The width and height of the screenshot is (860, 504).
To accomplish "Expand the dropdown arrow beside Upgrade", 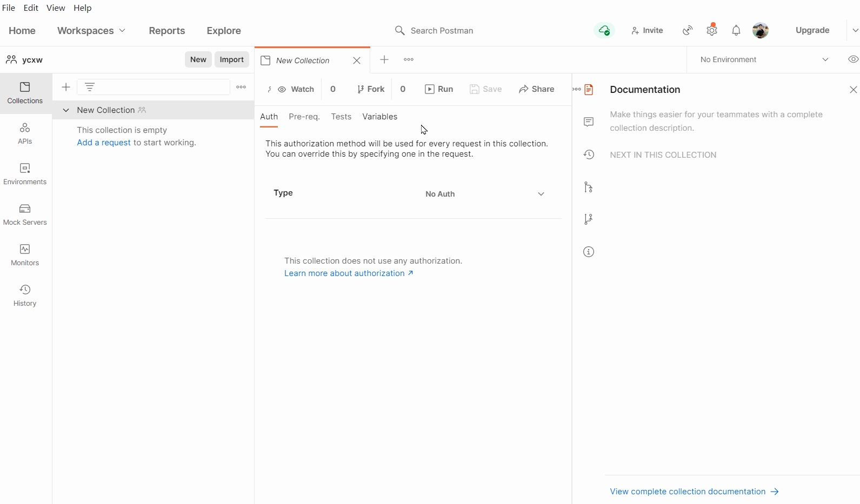I will (855, 30).
